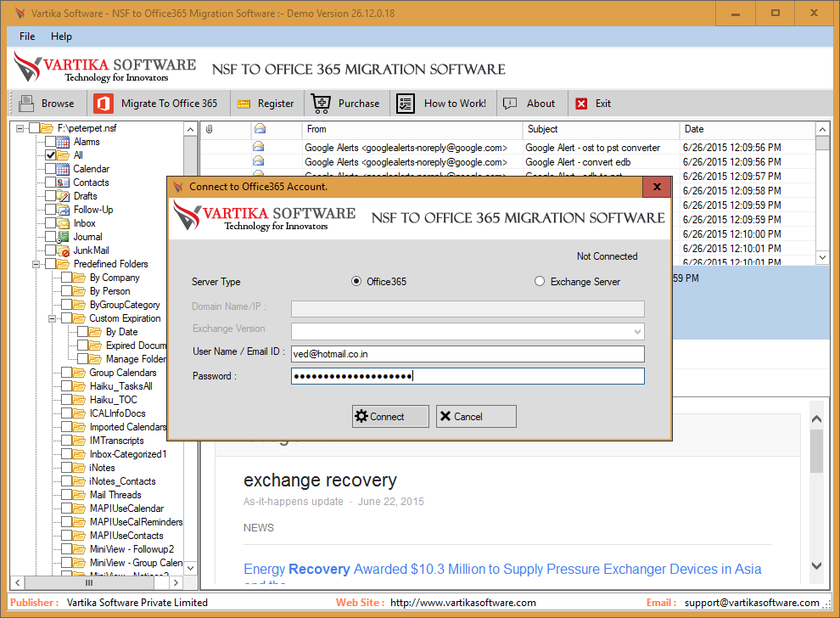Open the File menu
840x618 pixels.
(27, 37)
